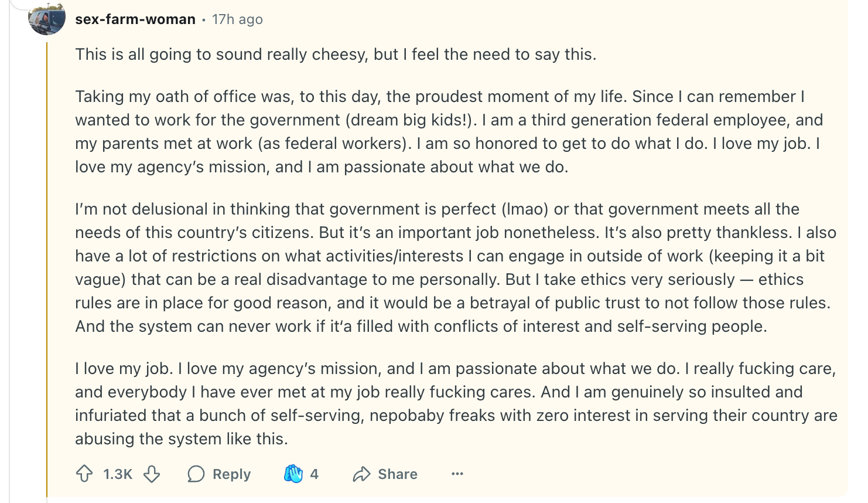Open the three-dot more options menu
Viewport: 868px width, 503px height.
(457, 474)
